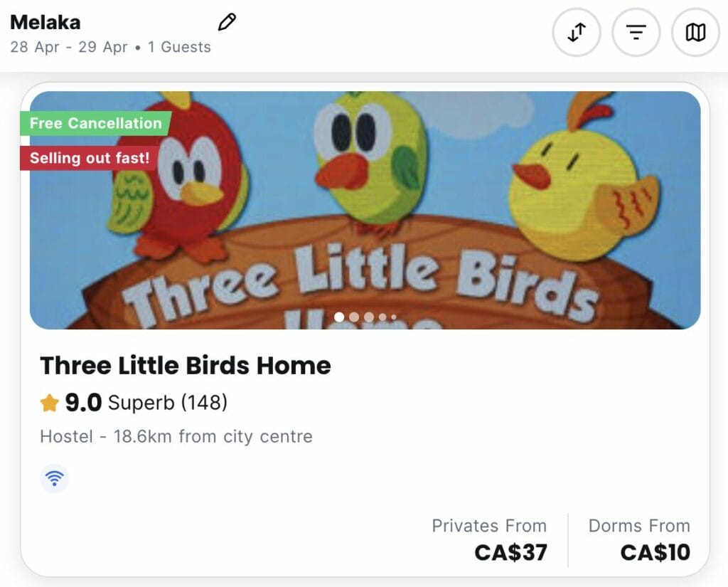Image resolution: width=728 pixels, height=587 pixels.
Task: Select the first image carousel dot
Action: tap(339, 317)
